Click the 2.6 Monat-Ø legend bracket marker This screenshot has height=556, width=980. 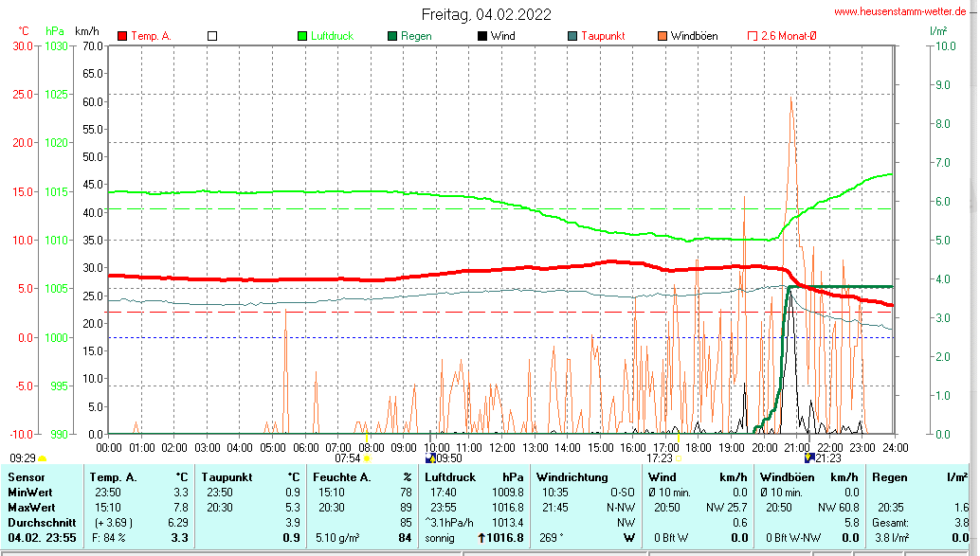pyautogui.click(x=753, y=36)
